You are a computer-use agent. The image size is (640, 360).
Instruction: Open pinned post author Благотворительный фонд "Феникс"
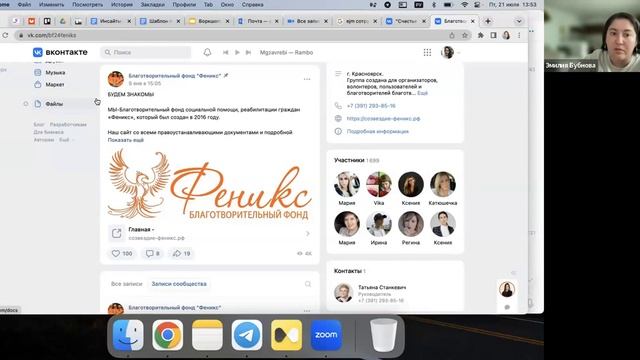(175, 76)
